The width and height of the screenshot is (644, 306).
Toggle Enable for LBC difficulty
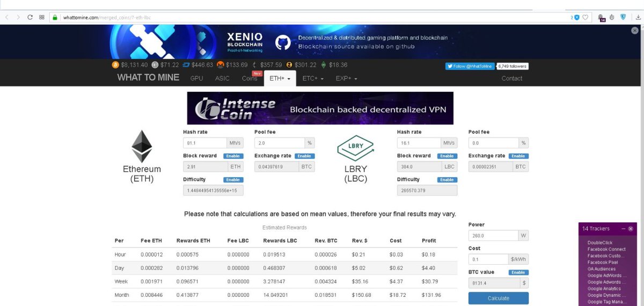(447, 180)
